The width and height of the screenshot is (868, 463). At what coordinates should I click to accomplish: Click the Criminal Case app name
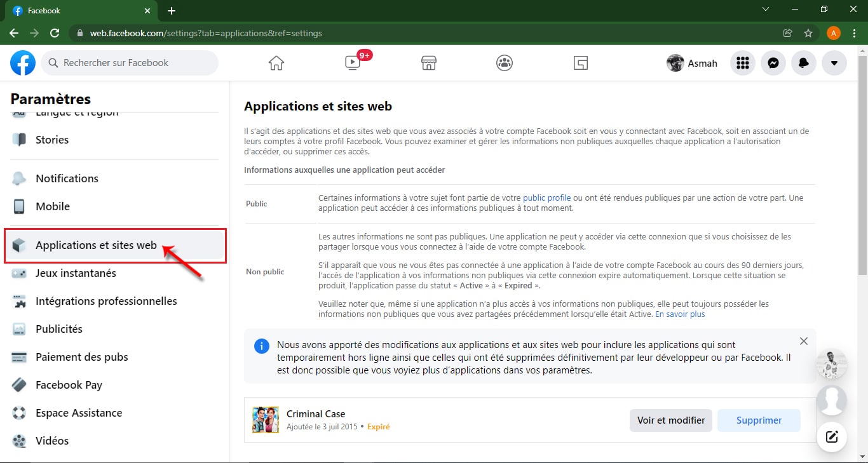tap(316, 414)
